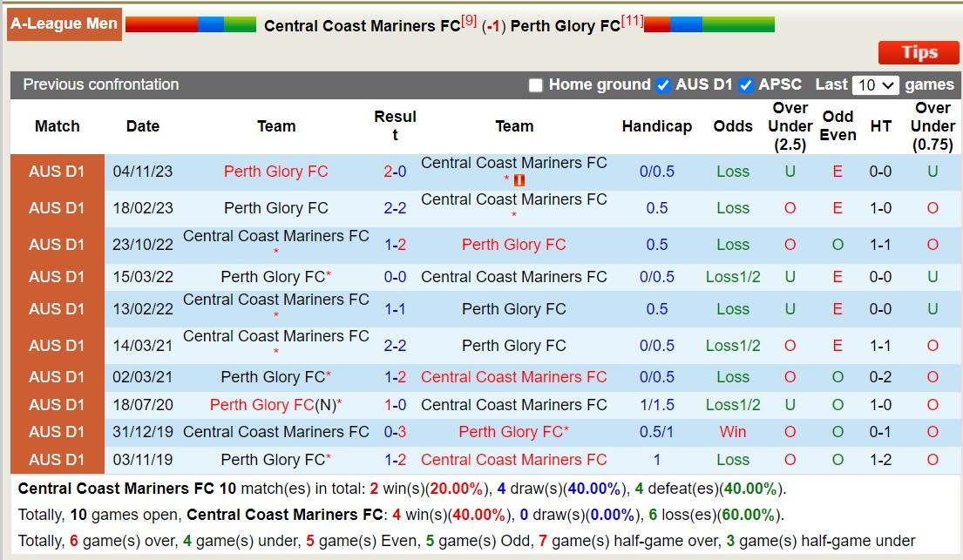This screenshot has height=560, width=963.
Task: Click the AUS D1 badge in the first match row
Action: [57, 172]
